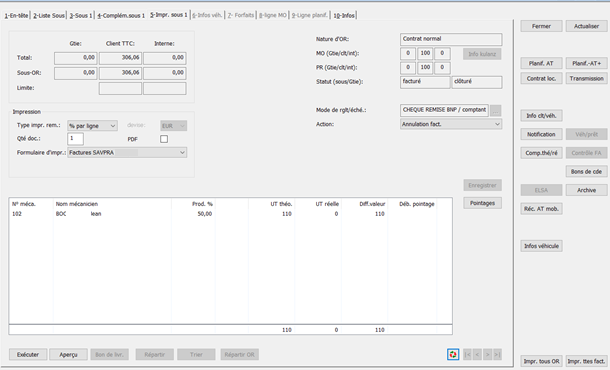The width and height of the screenshot is (610, 370).
Task: Click the Comp.thé/ré button
Action: pos(541,153)
